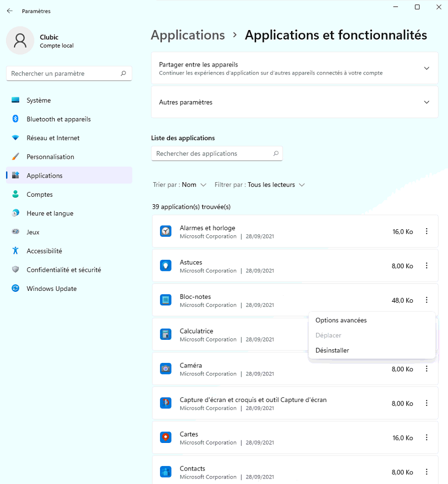448x484 pixels.
Task: Open the three-dot menu for Alarmes et horloge
Action: tap(426, 231)
